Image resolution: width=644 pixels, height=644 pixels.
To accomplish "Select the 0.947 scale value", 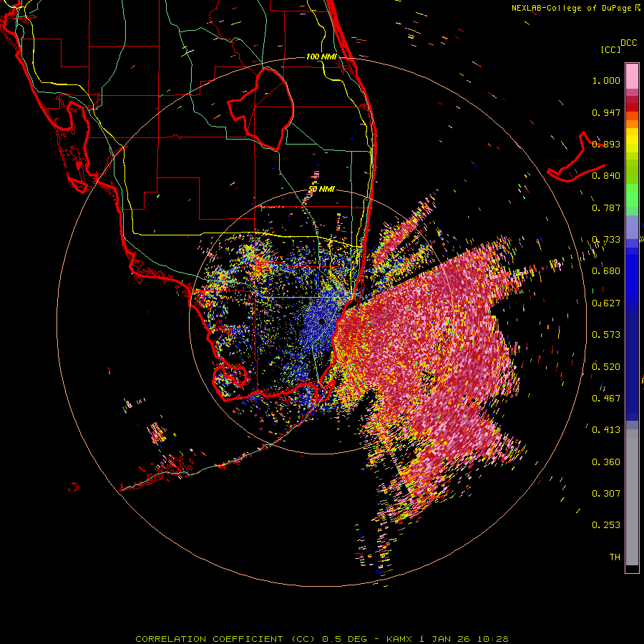I will [x=606, y=112].
